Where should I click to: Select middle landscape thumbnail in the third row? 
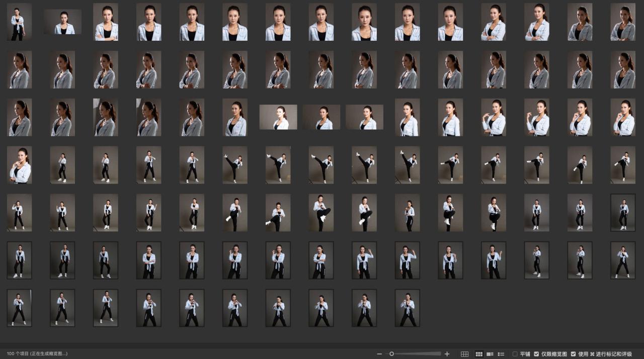[321, 117]
